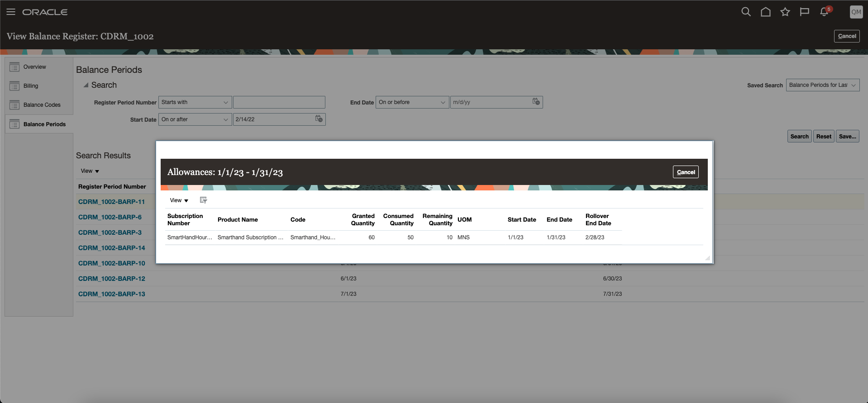Click the Save... button
Image resolution: width=868 pixels, height=403 pixels.
tap(847, 137)
